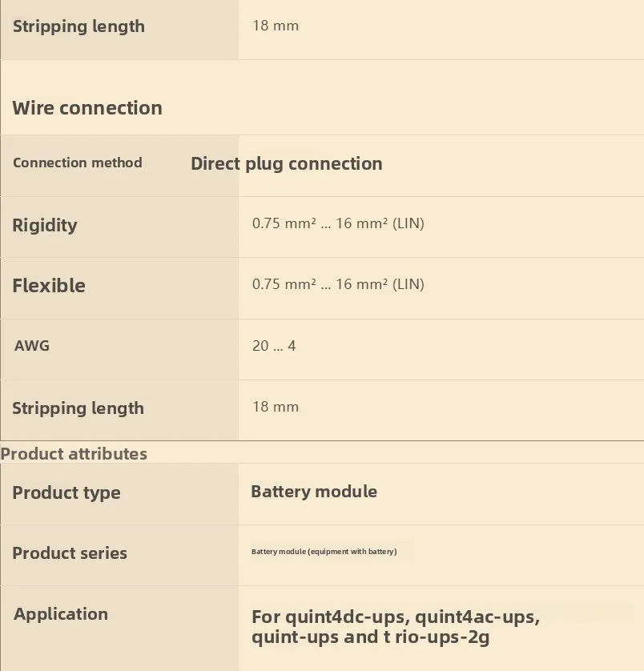Click the cross-section value beside Flexible
644x671 pixels.
[x=338, y=284]
